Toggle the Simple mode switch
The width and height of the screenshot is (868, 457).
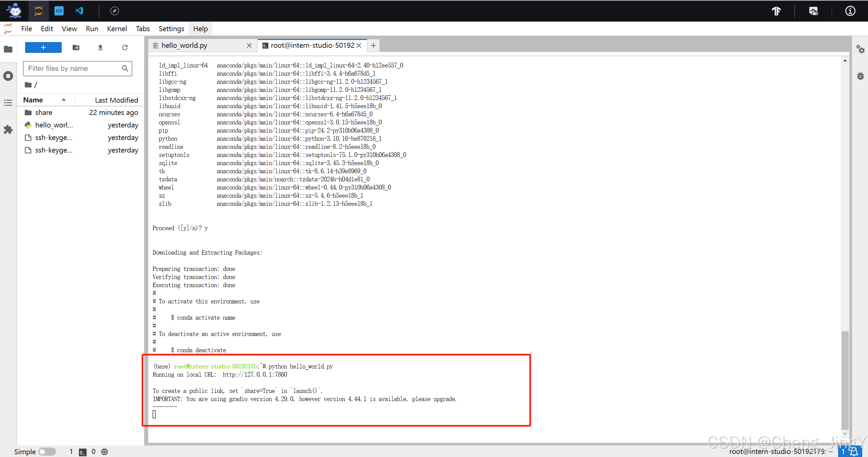click(47, 452)
